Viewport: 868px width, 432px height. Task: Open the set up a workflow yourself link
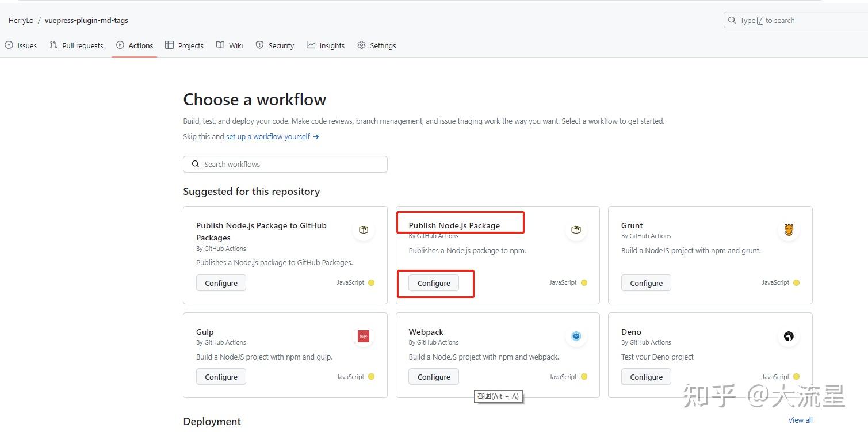[268, 136]
